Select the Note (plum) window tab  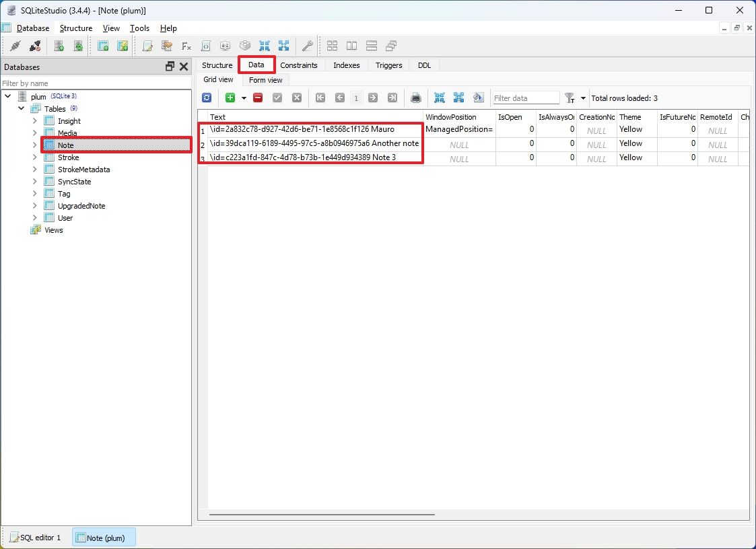pyautogui.click(x=104, y=537)
